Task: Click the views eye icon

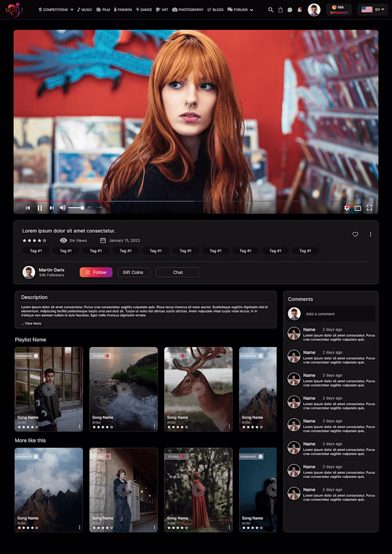Action: pos(63,240)
